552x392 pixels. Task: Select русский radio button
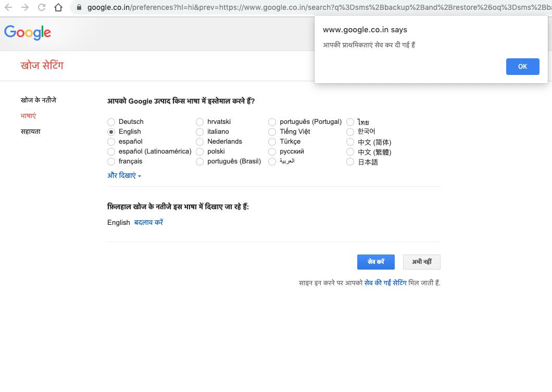272,151
